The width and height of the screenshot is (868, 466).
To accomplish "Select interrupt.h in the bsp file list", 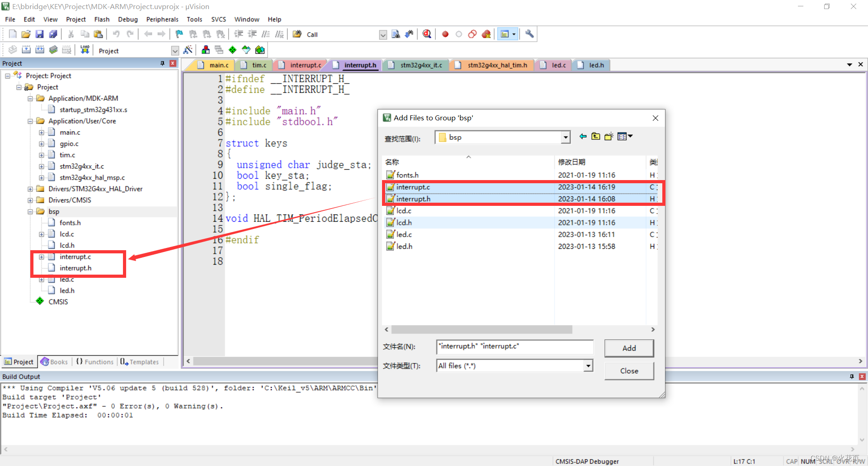I will click(x=414, y=199).
